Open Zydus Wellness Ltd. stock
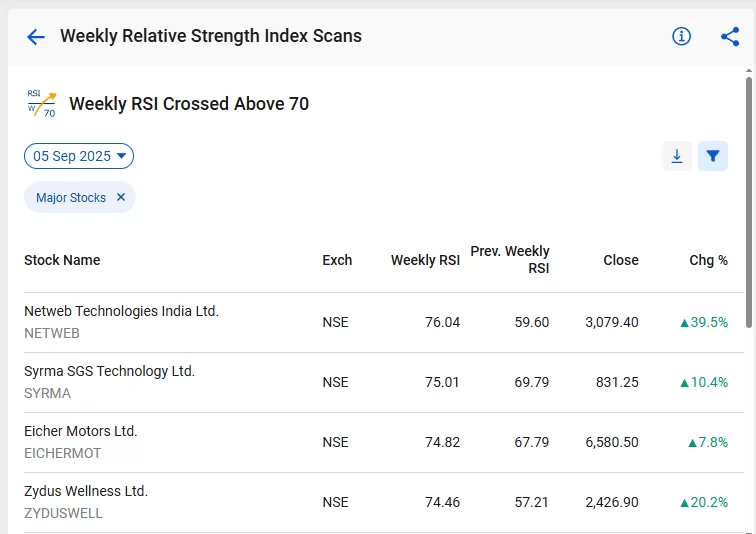756x534 pixels. click(86, 491)
